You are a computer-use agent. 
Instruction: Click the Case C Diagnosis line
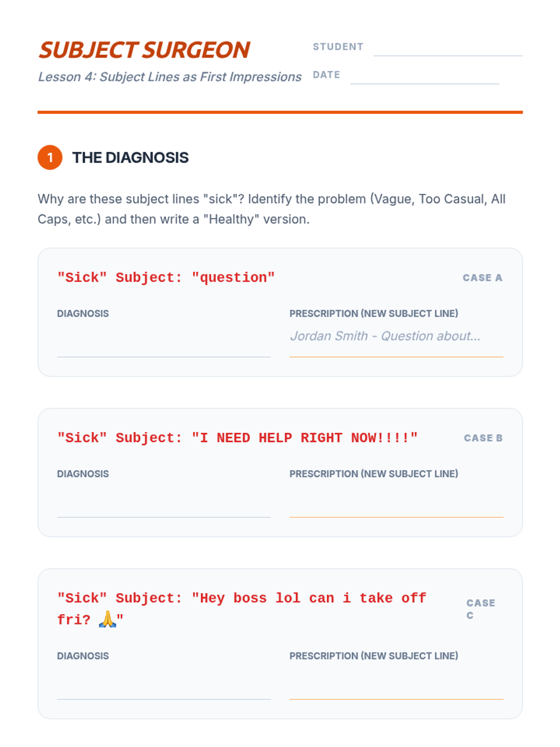point(164,684)
